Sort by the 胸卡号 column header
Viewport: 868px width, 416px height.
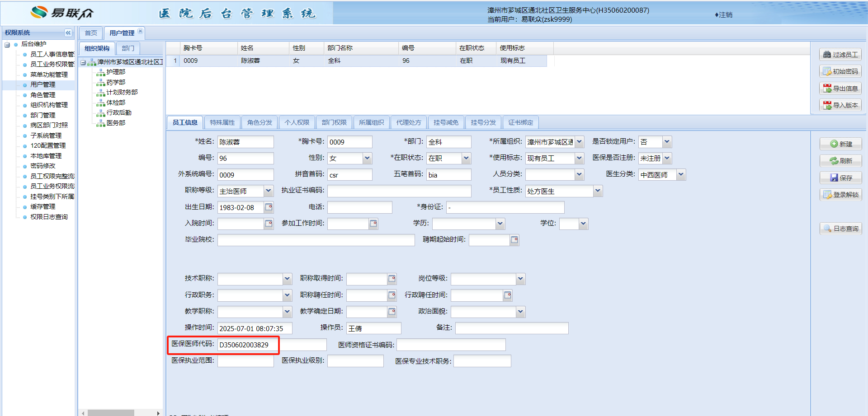(209, 48)
